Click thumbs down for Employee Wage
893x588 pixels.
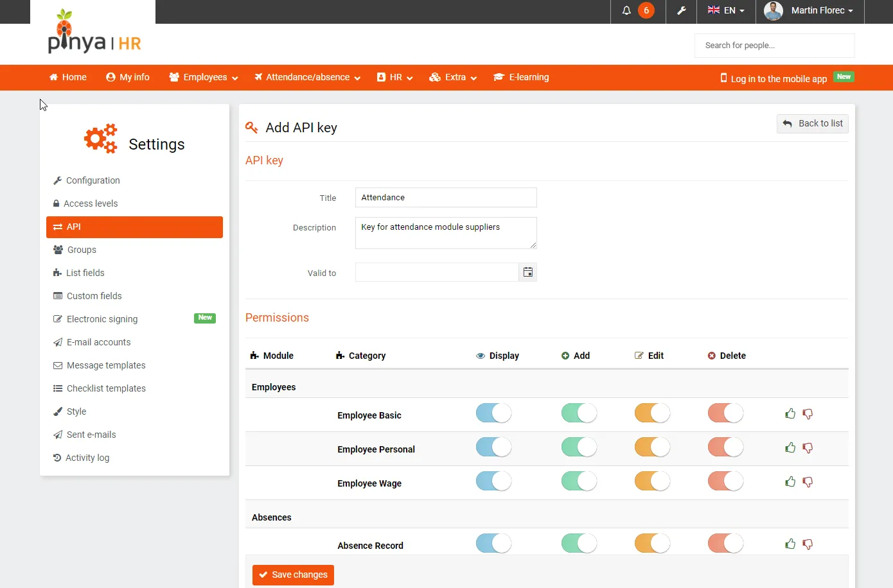808,482
